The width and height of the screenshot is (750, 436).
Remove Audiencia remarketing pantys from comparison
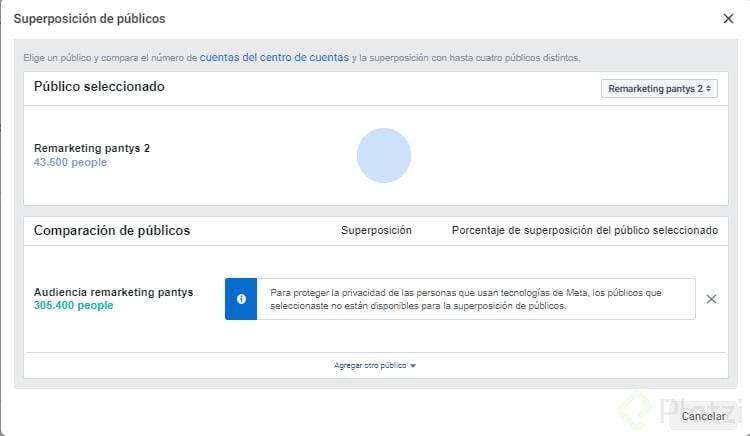711,299
